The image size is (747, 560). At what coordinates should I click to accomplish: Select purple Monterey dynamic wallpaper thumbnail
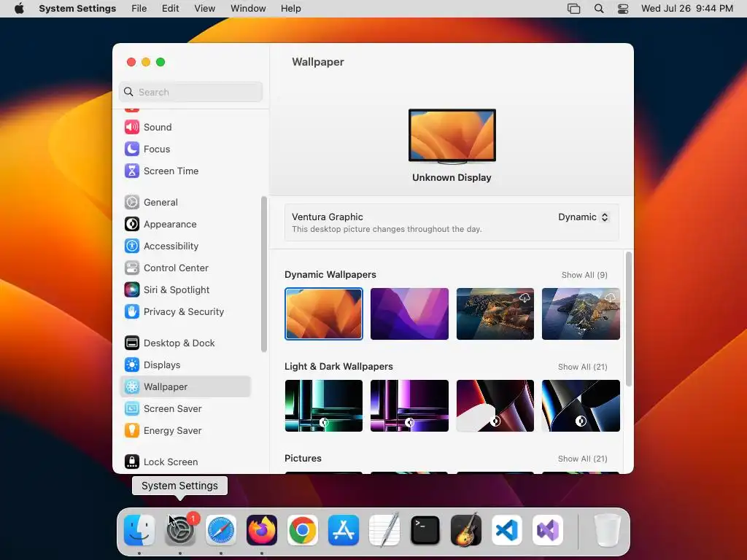tap(410, 314)
